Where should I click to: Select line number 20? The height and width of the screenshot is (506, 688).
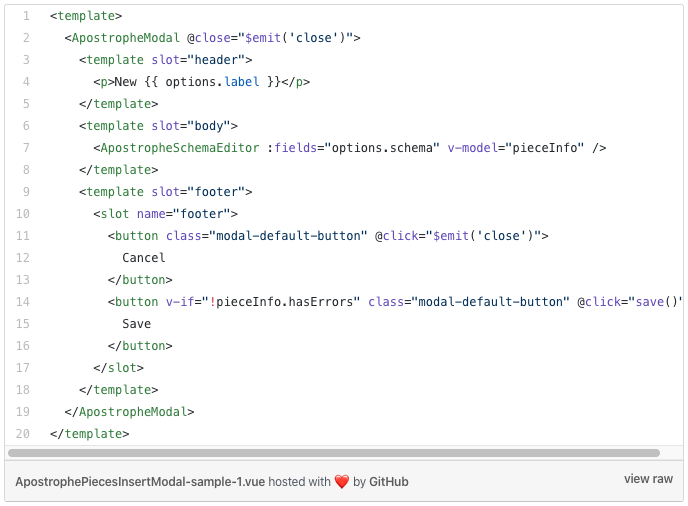pyautogui.click(x=23, y=434)
